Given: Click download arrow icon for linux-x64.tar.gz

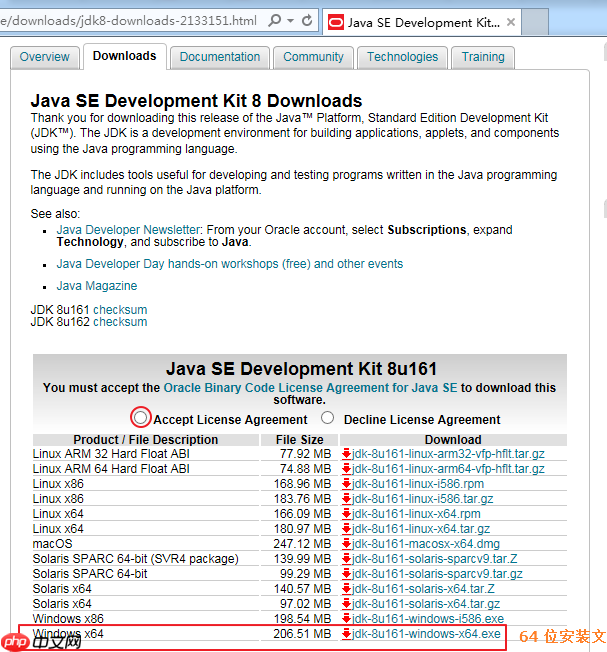Looking at the screenshot, I should click(346, 529).
